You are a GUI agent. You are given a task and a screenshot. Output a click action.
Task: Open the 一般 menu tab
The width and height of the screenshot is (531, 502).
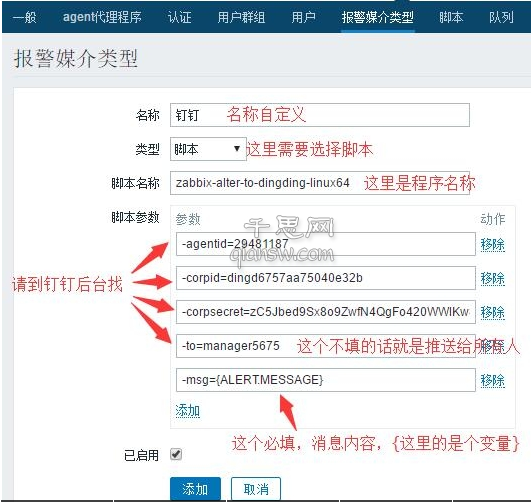[25, 17]
